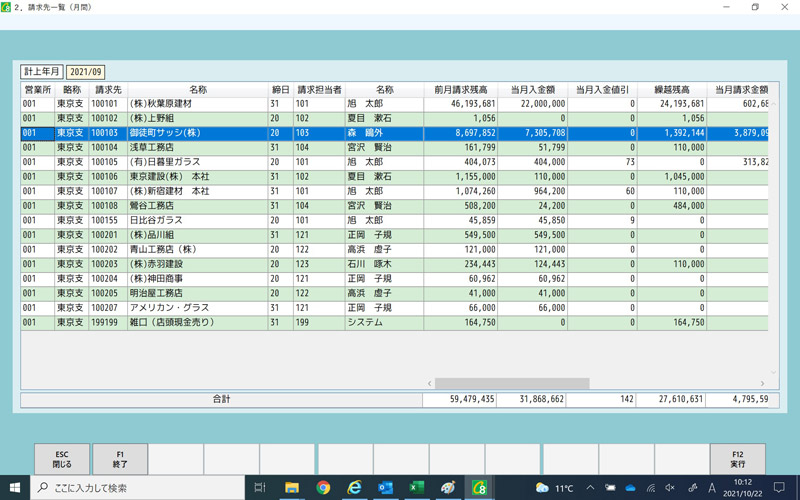Click the vertical scrollbar down arrow

(x=773, y=372)
